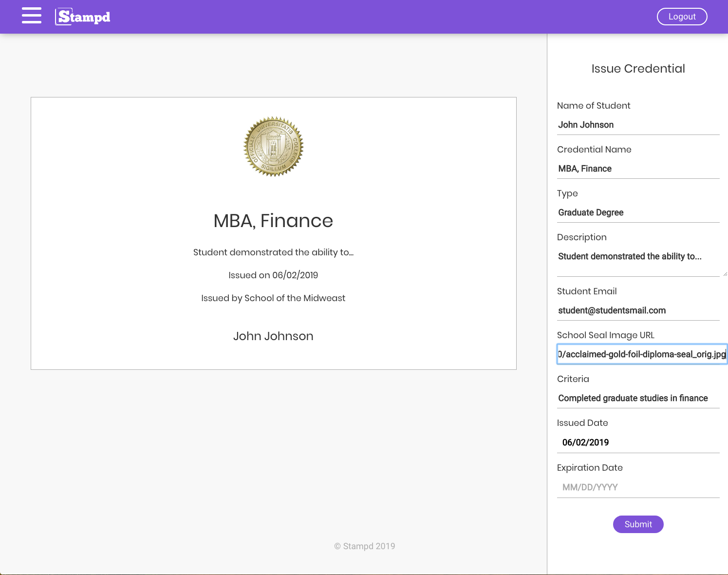Submit the credential form

pyautogui.click(x=638, y=524)
